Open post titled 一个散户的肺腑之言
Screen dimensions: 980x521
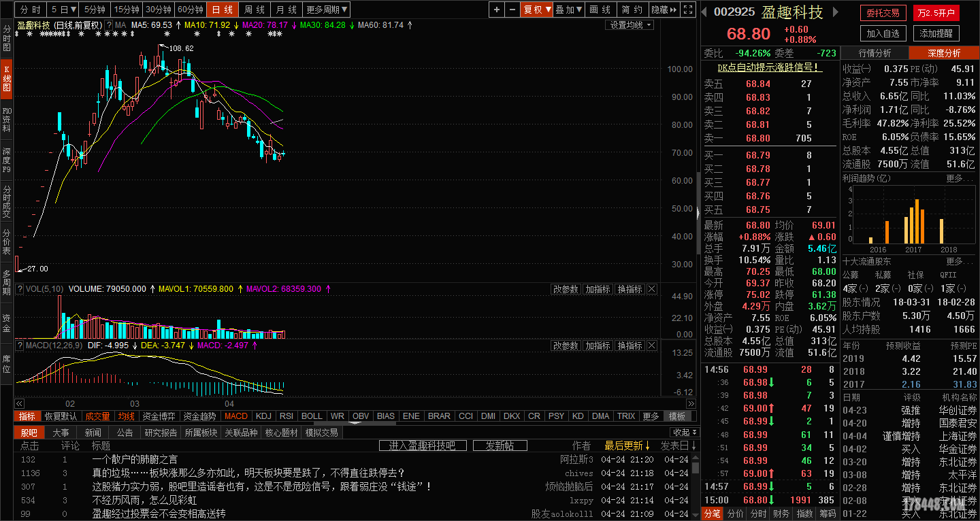point(134,459)
